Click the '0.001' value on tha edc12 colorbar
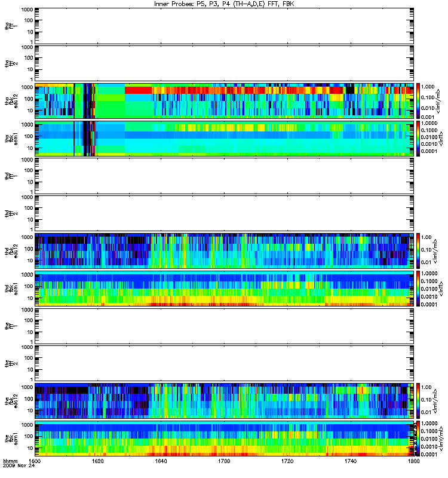This screenshot has height=478, width=448. coord(428,117)
